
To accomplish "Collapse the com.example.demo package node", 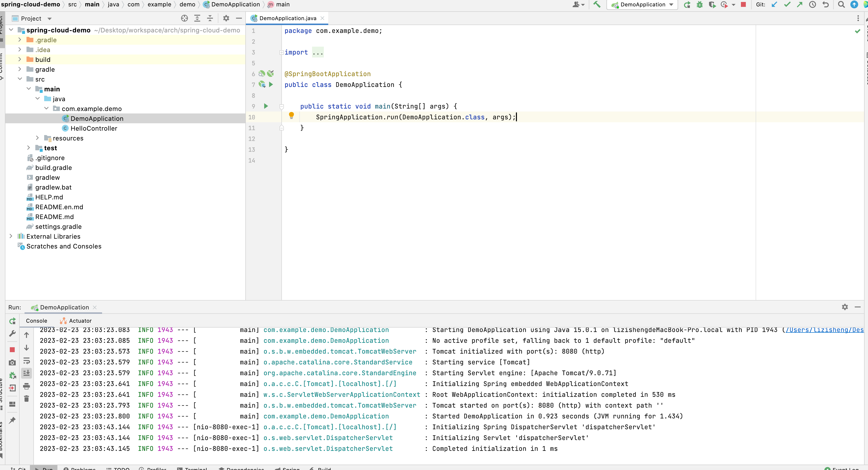I will [47, 109].
